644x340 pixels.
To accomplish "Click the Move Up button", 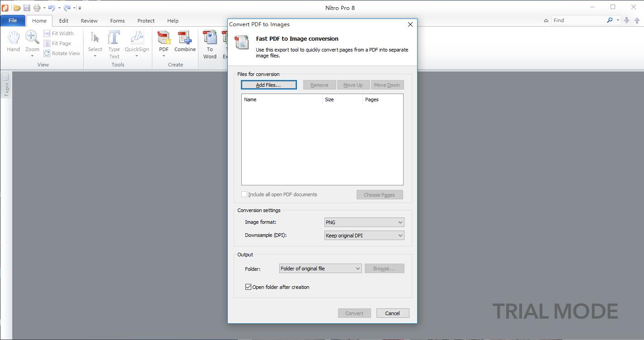I will point(353,85).
